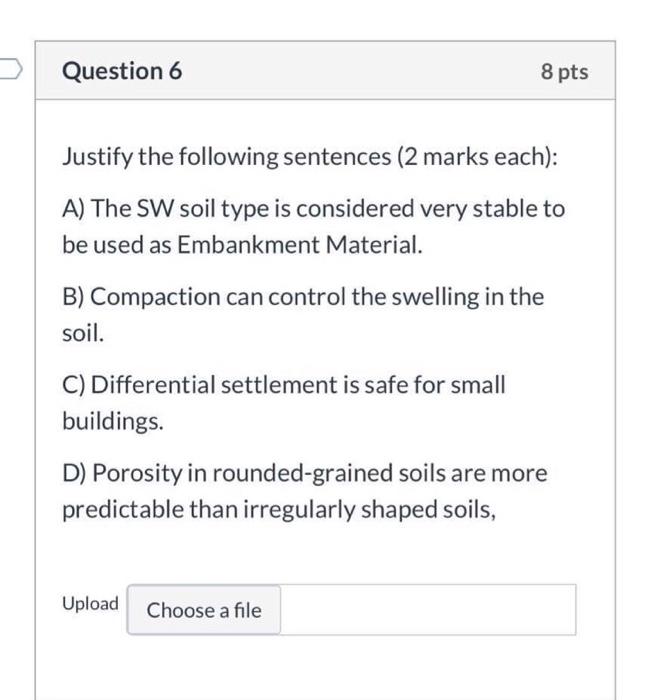Click the word Porosity in sentence D
Image resolution: width=654 pixels, height=700 pixels.
[137, 473]
